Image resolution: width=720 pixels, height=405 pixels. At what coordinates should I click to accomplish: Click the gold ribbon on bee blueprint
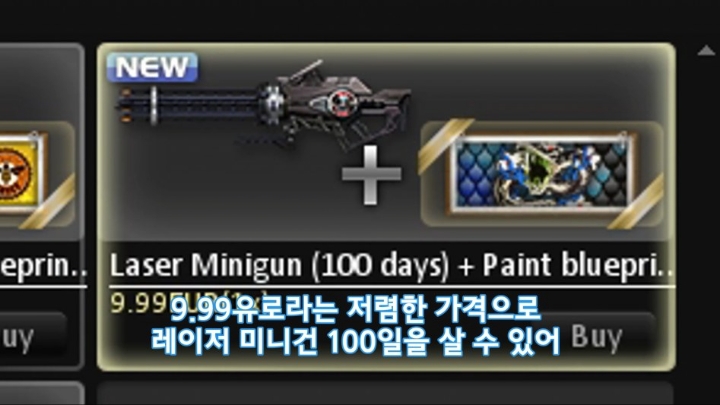(50, 202)
